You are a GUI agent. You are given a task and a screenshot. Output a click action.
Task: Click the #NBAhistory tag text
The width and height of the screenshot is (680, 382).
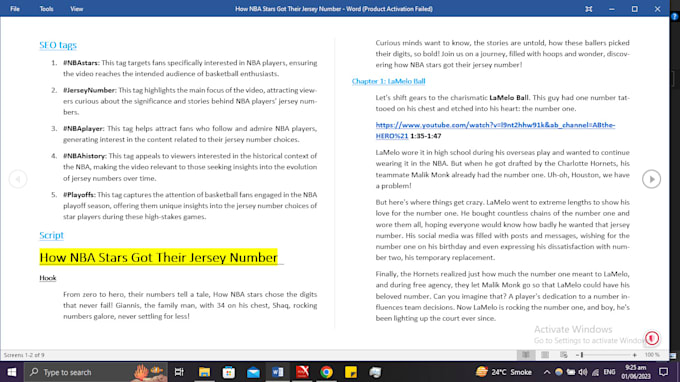click(x=85, y=156)
